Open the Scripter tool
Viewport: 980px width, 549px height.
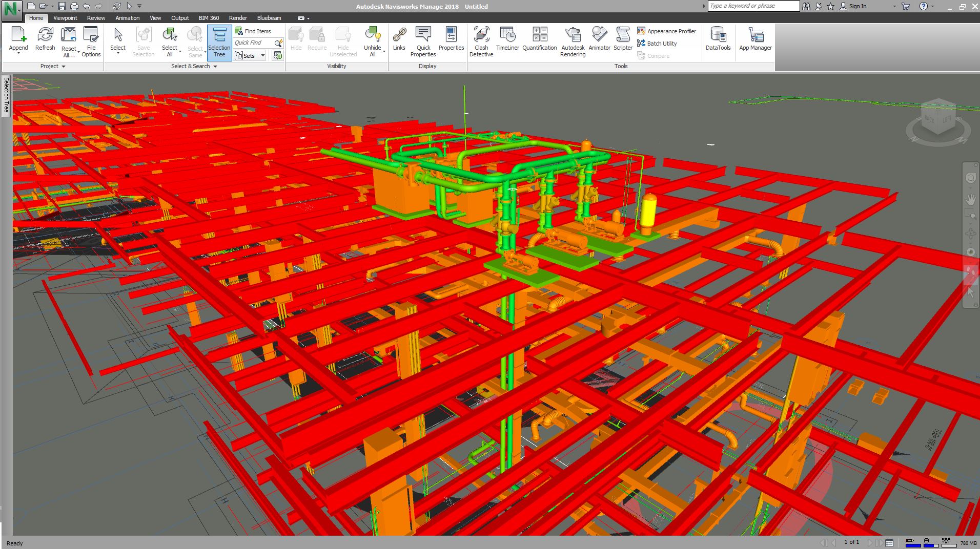pyautogui.click(x=623, y=40)
